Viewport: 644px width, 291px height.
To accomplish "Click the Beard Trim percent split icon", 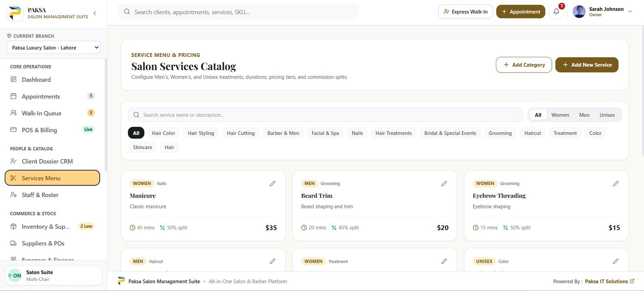I will click(x=334, y=228).
